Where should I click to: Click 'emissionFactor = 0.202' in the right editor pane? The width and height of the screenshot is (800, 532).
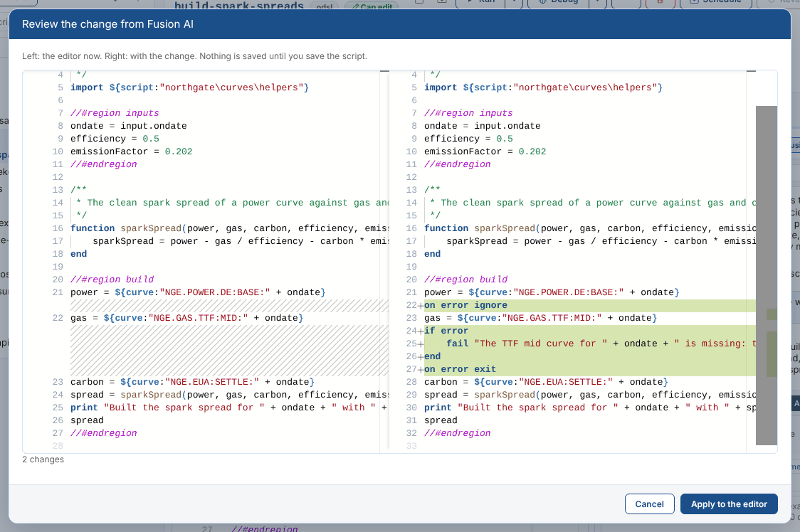point(485,151)
